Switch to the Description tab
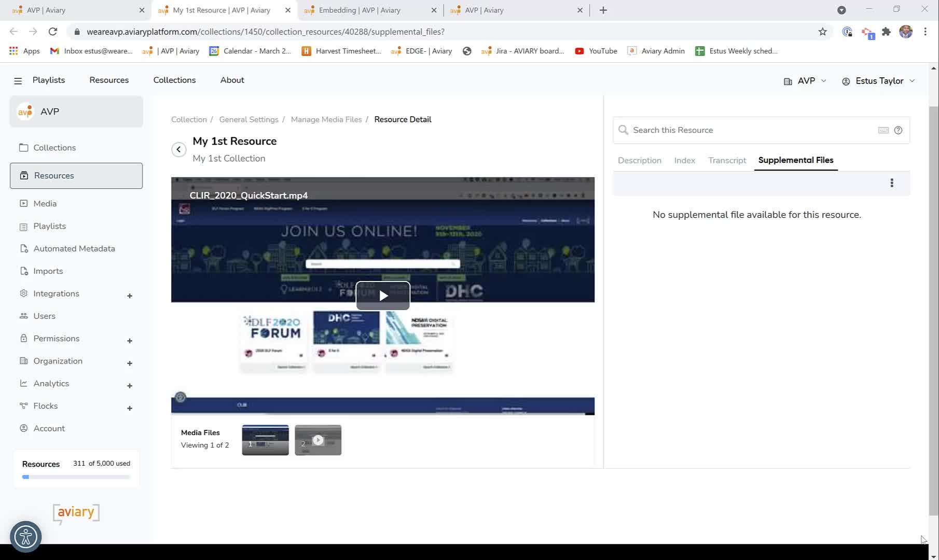This screenshot has width=939, height=560. point(639,161)
